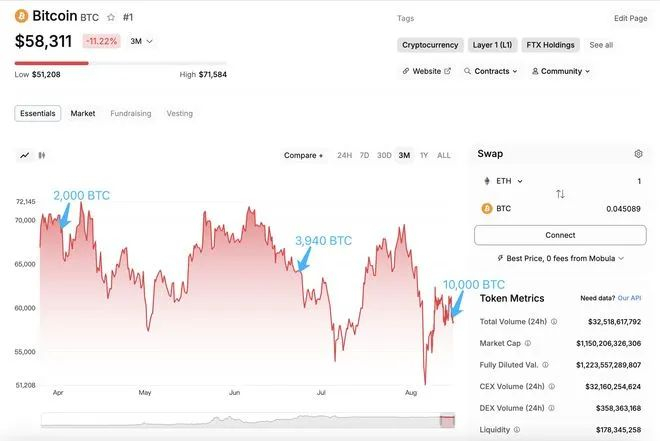Switch to the candlestick chart icon

tap(43, 155)
